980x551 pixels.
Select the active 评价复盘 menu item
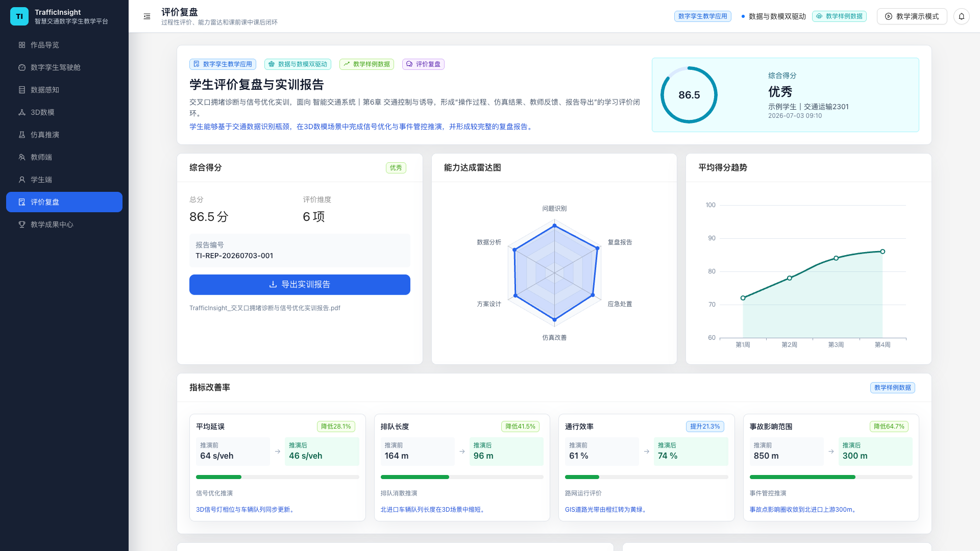[x=64, y=202]
